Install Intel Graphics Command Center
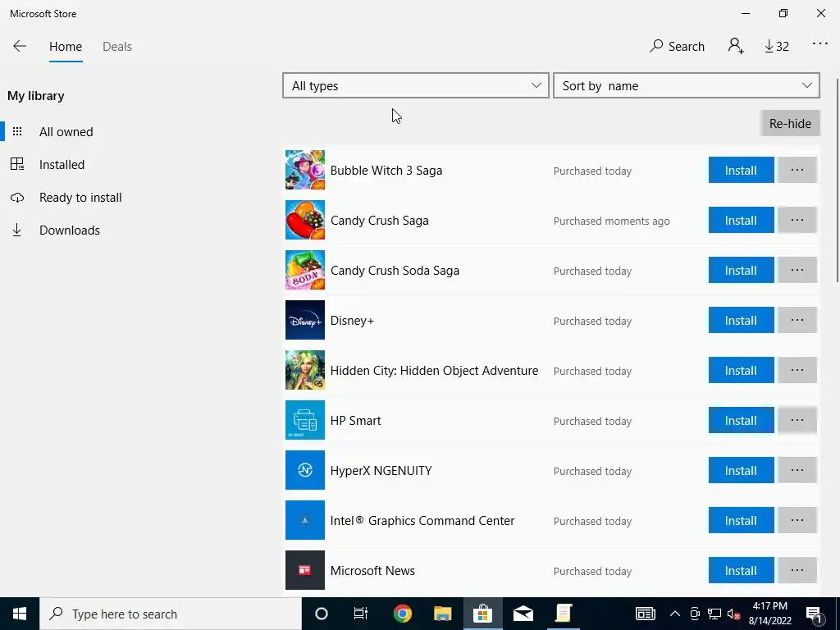840x630 pixels. pos(741,520)
